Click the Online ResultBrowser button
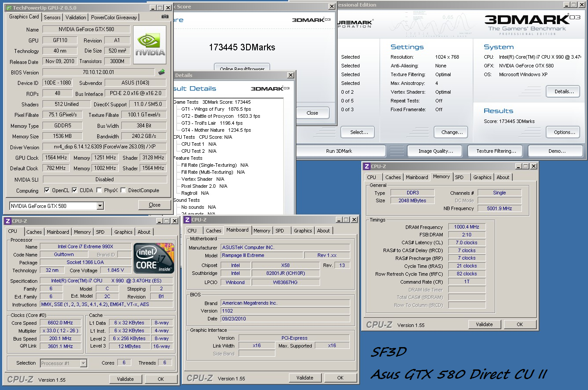The image size is (588, 390). click(241, 68)
